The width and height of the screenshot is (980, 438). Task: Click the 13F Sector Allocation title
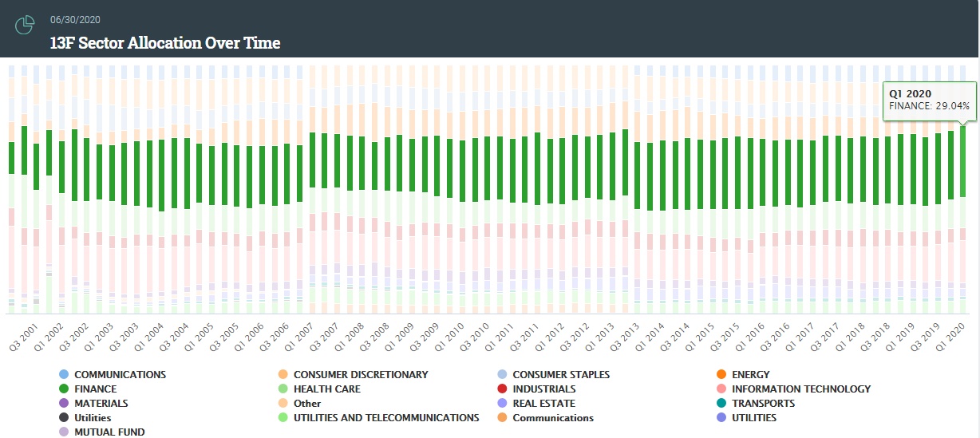click(x=165, y=42)
